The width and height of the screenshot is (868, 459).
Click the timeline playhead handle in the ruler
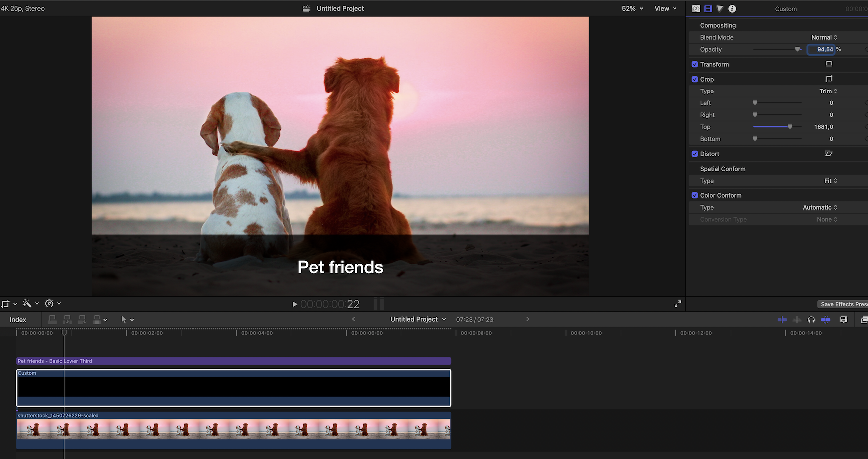64,332
